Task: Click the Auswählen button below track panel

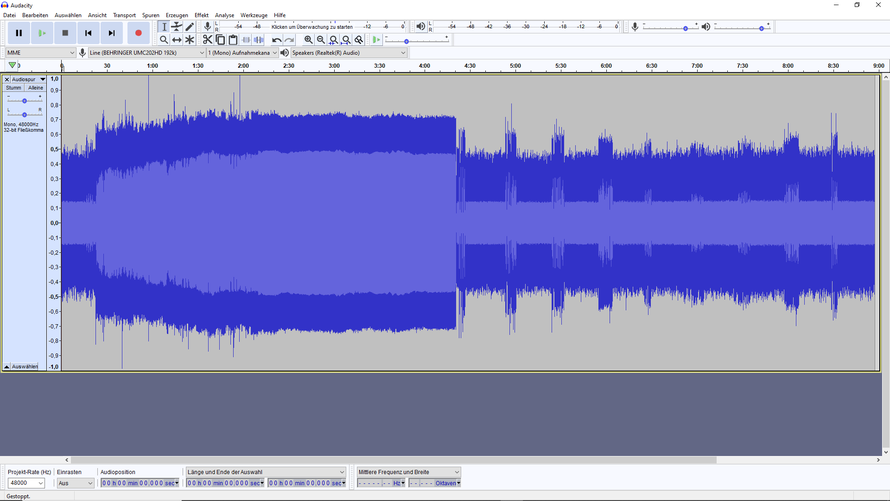Action: point(24,367)
